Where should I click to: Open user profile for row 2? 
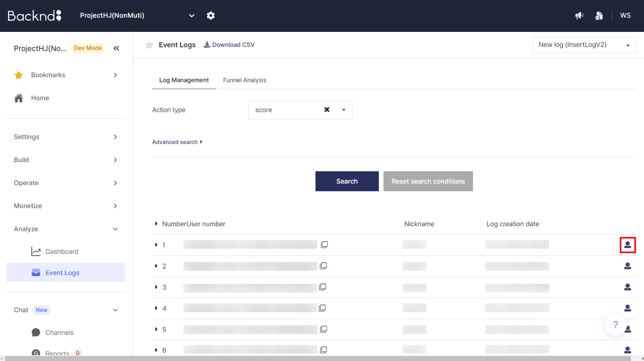627,266
